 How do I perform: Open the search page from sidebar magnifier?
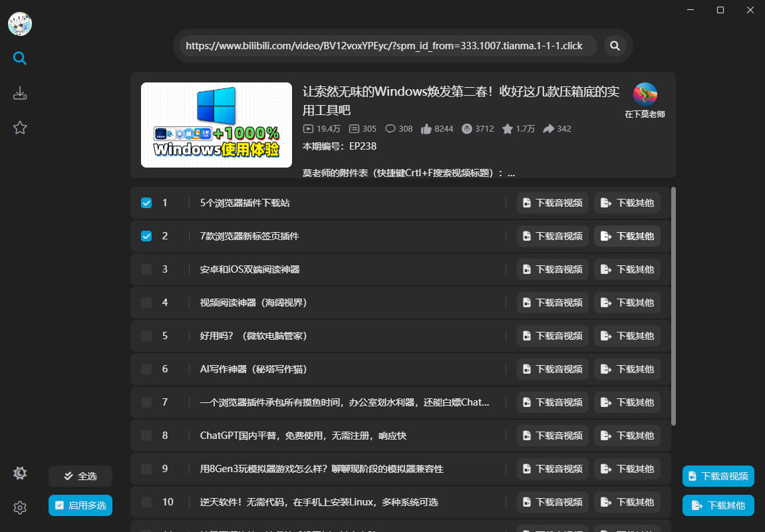20,59
